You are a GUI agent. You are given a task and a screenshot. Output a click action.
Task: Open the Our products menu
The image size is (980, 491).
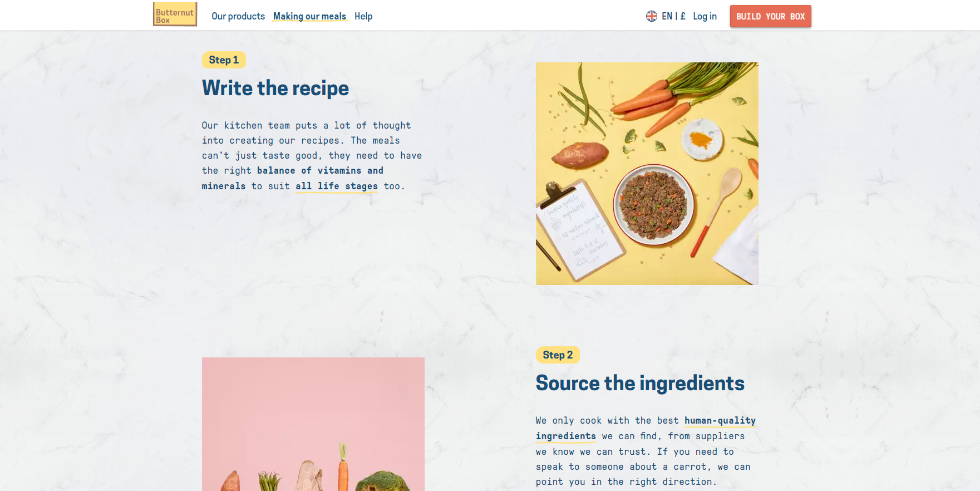[x=238, y=16]
